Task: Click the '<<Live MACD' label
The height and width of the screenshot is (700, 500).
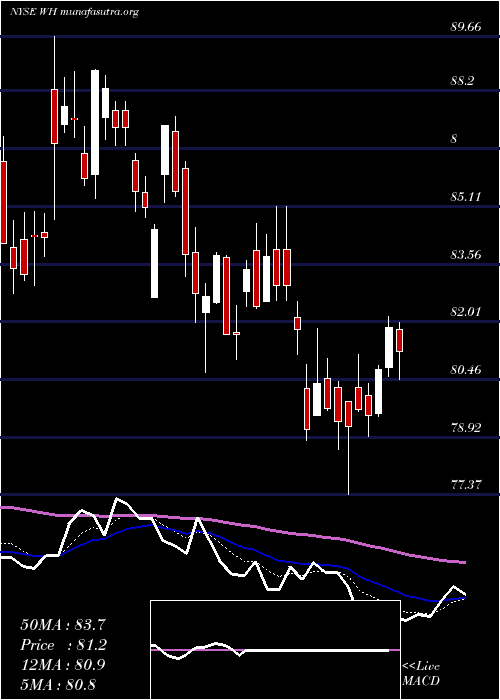Action: point(421,674)
